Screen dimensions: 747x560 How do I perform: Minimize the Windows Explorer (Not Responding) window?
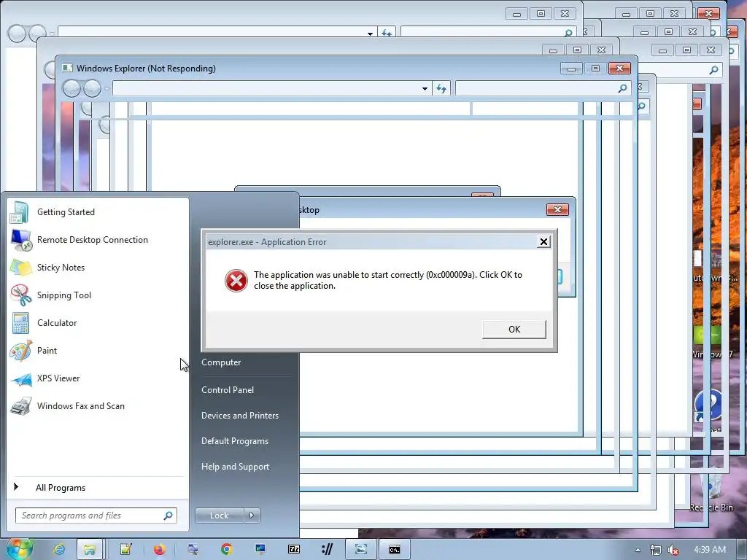click(x=571, y=69)
